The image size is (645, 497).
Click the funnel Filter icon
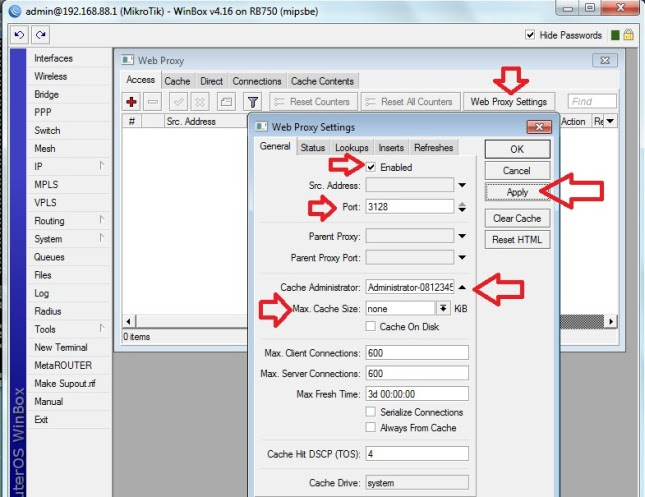pos(253,102)
